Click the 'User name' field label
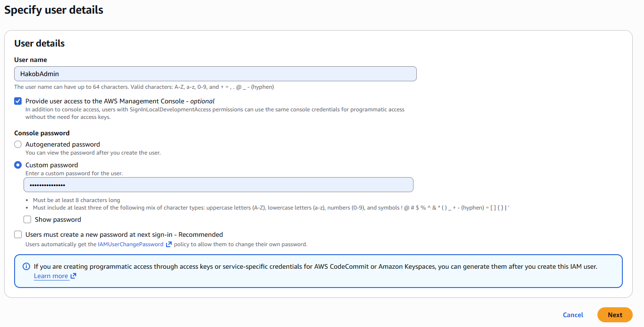 (x=31, y=60)
